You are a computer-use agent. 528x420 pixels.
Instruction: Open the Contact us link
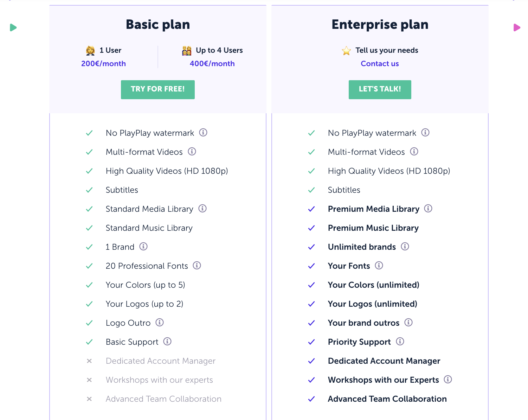(x=380, y=64)
